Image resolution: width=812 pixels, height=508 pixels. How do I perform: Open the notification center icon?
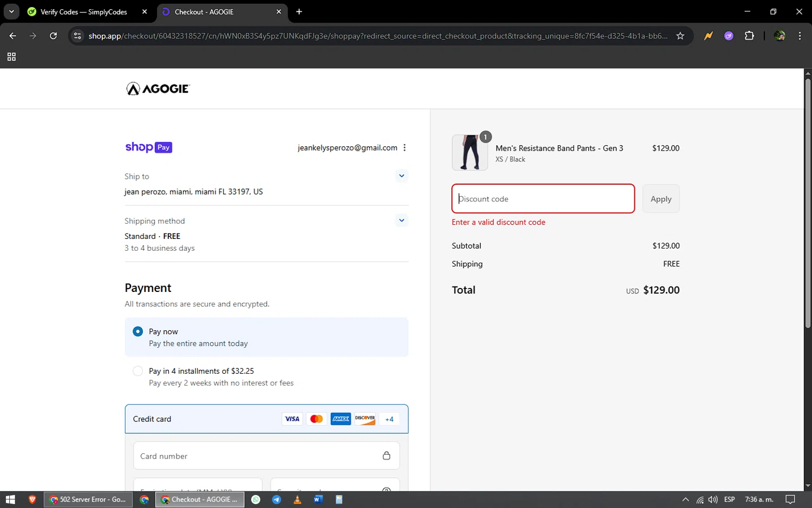coord(790,499)
